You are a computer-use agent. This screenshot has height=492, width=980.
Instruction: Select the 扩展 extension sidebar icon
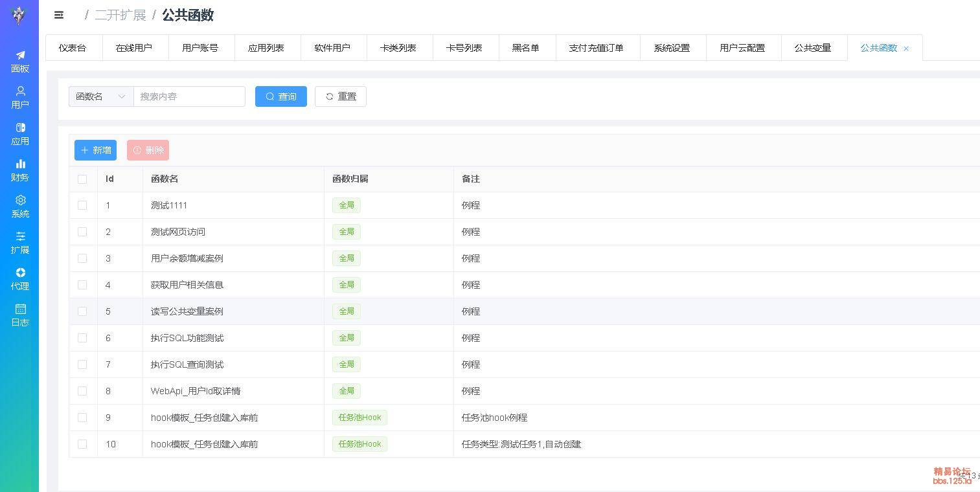[x=20, y=242]
